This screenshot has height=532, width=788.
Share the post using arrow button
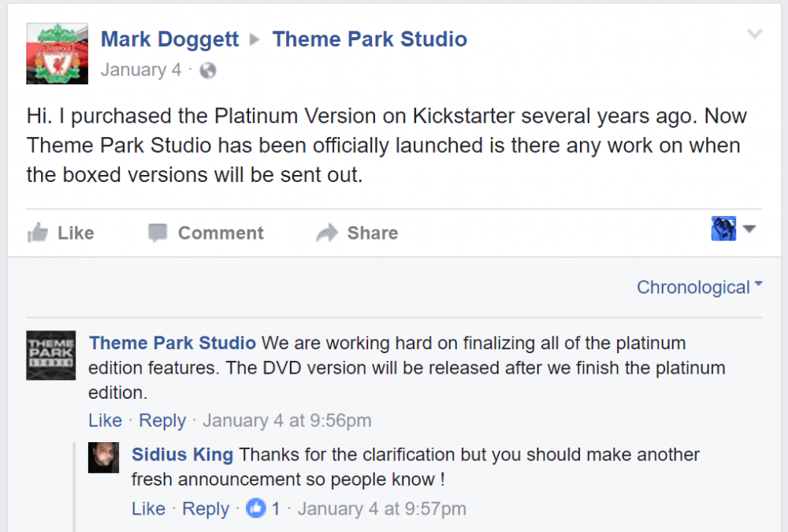[x=357, y=233]
